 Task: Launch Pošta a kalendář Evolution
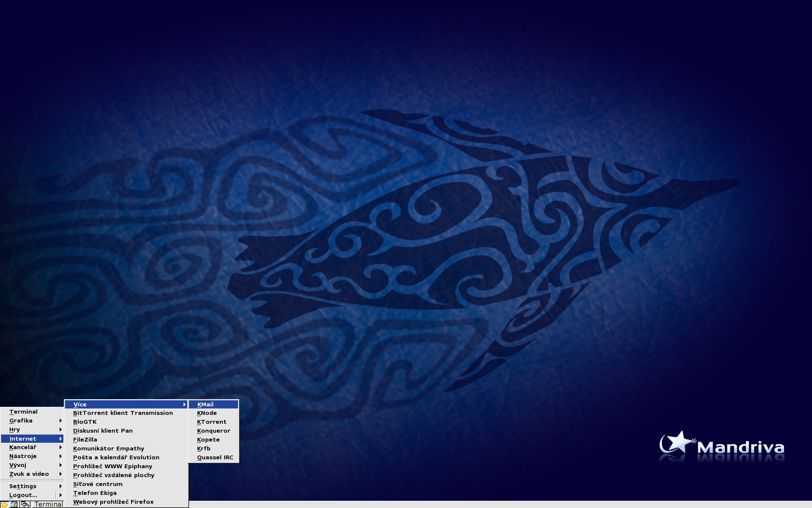[126, 457]
